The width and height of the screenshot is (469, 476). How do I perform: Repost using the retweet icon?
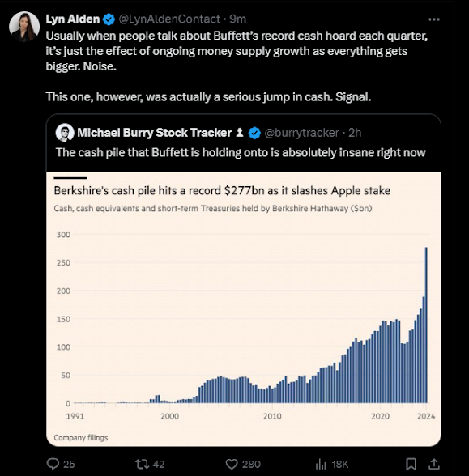pyautogui.click(x=142, y=464)
